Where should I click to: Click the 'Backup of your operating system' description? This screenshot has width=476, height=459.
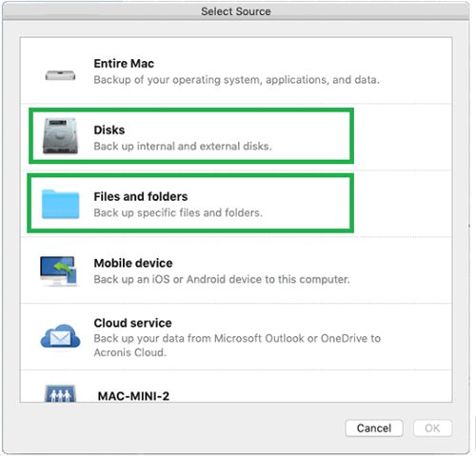tap(236, 80)
